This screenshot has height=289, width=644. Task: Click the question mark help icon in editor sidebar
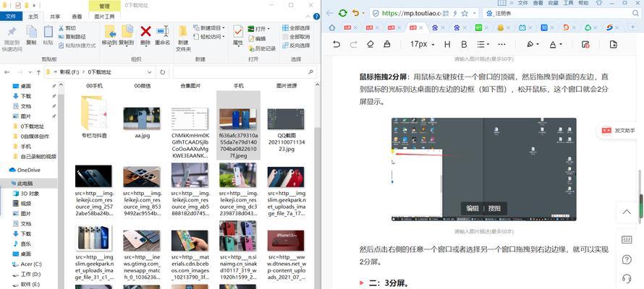pyautogui.click(x=627, y=259)
